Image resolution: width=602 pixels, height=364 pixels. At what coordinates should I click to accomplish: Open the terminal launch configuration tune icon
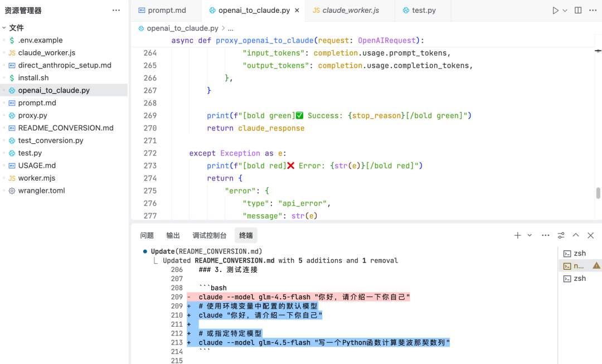tap(561, 235)
